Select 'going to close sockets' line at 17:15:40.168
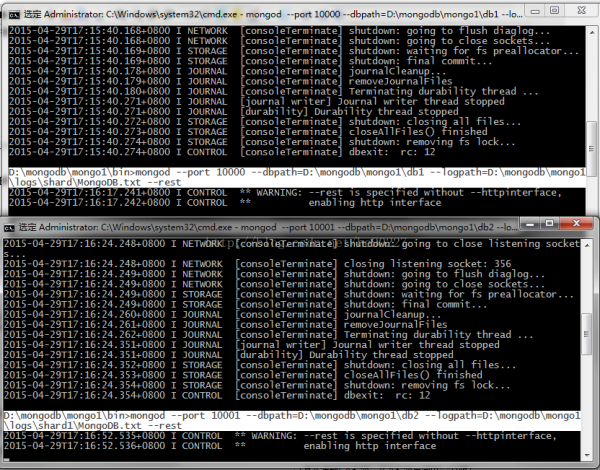Screen dimensions: 600x470 (279, 41)
